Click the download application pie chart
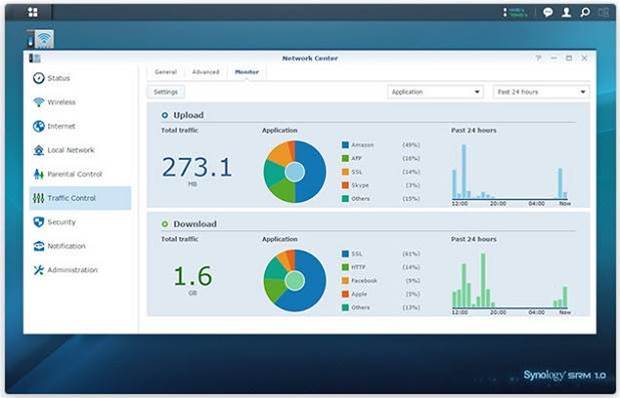The image size is (620, 398). coord(295,281)
